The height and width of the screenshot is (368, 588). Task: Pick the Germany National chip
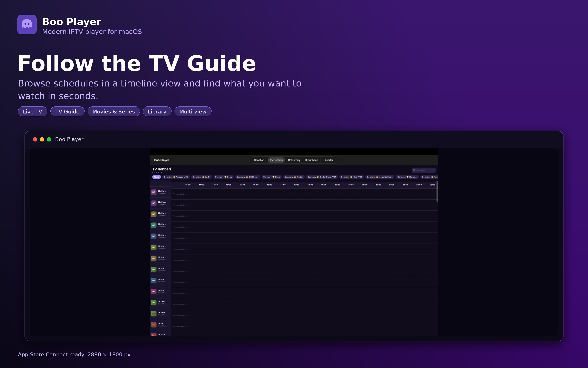click(x=407, y=177)
